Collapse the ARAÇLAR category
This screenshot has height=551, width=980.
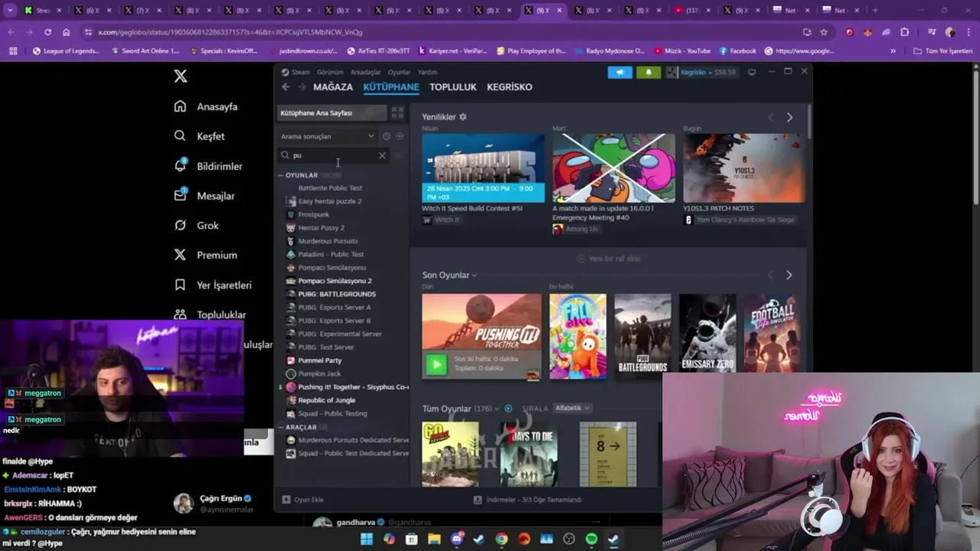pyautogui.click(x=281, y=427)
